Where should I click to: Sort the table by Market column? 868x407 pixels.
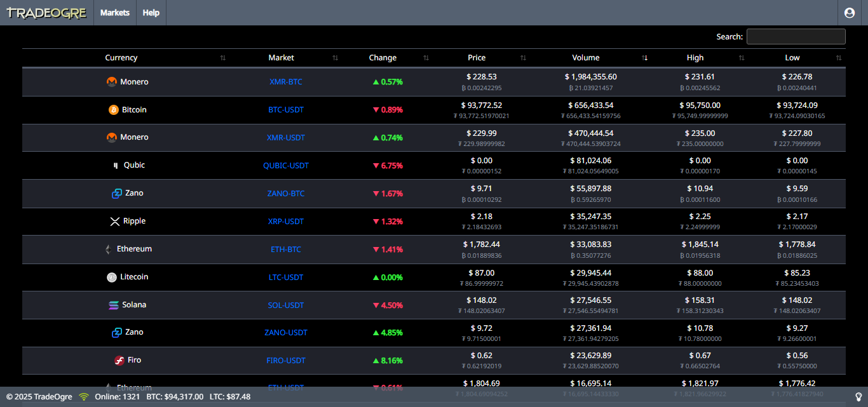[281, 58]
